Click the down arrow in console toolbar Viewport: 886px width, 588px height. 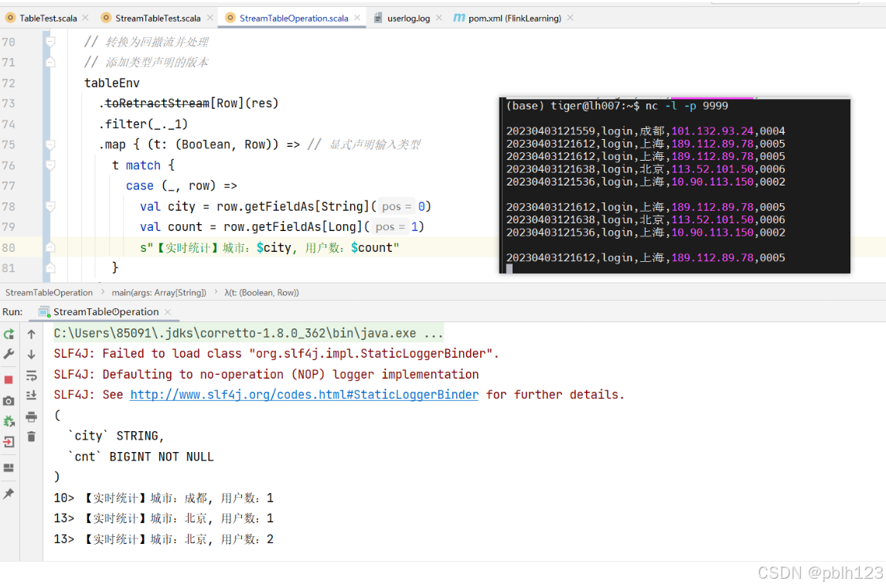(32, 354)
